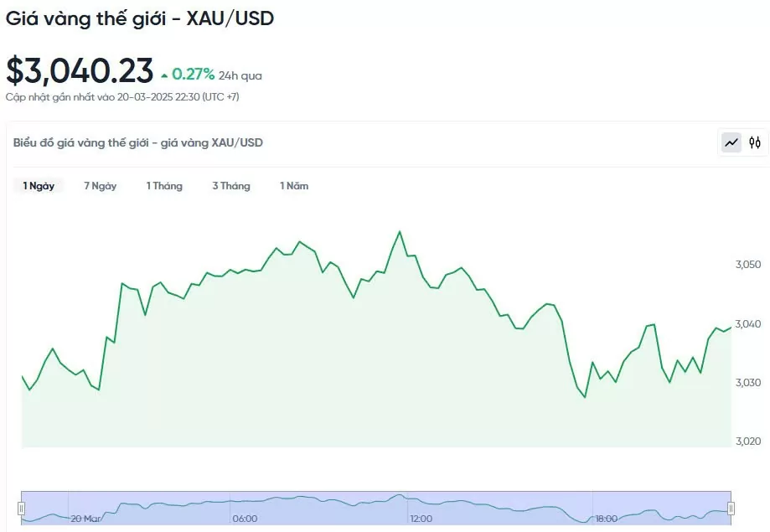Click the $3,040.23 gold price
The width and height of the screenshot is (770, 532).
tap(80, 71)
